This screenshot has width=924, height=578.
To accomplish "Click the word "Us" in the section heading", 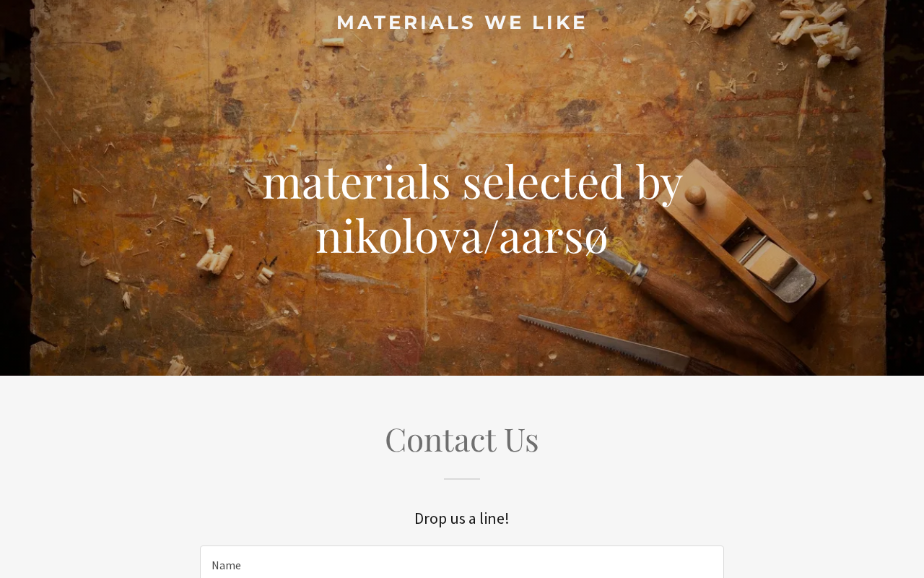I will [x=521, y=439].
